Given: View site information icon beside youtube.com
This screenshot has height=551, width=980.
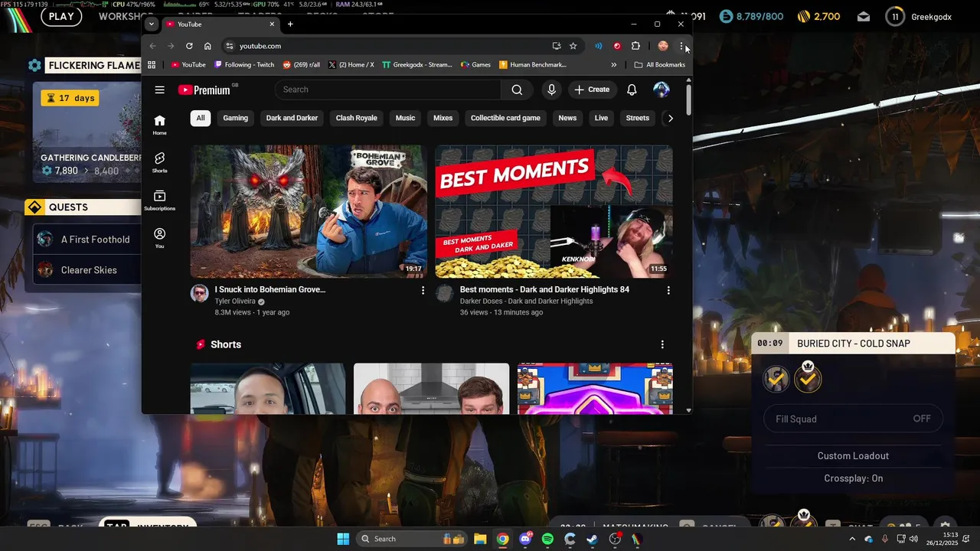Looking at the screenshot, I should click(229, 46).
